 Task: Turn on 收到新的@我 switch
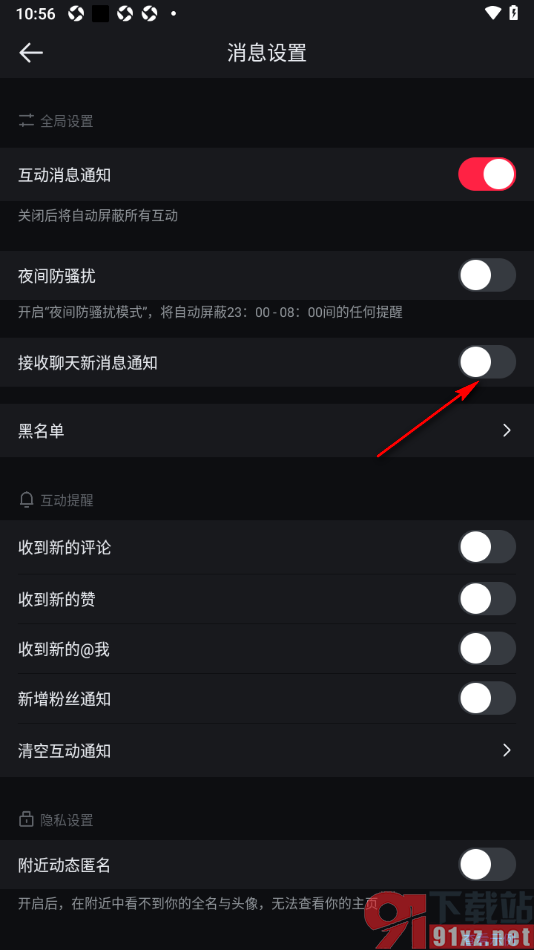[x=487, y=649]
